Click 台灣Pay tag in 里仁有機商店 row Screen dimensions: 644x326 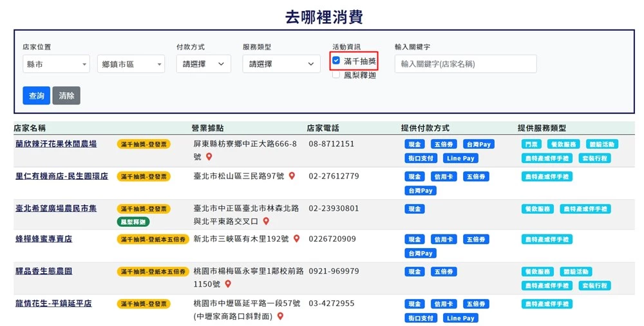(x=421, y=191)
